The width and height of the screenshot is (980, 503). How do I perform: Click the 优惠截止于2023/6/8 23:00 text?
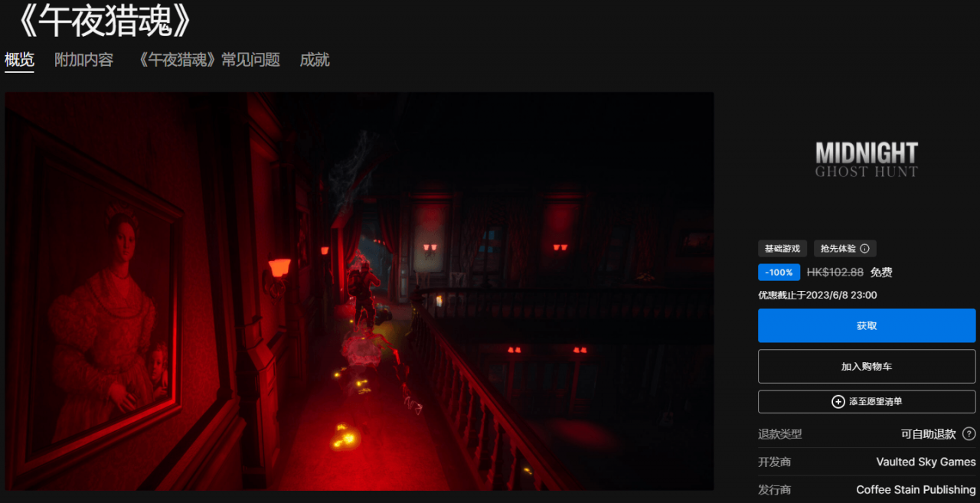coord(817,295)
